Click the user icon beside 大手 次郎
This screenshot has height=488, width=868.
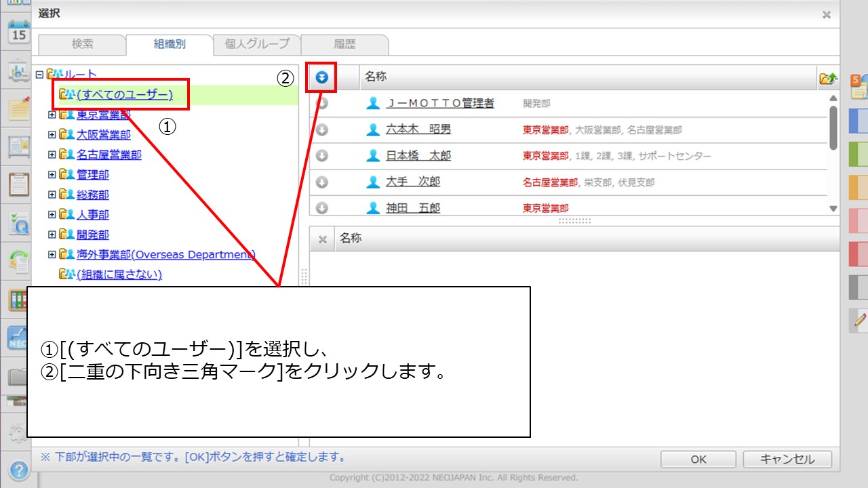tap(373, 182)
